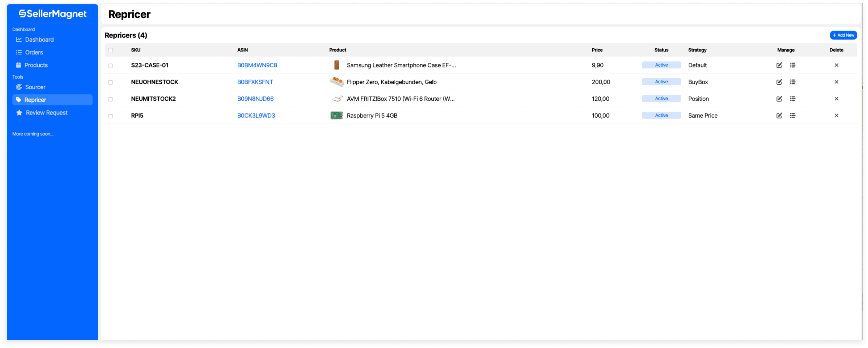Click the NEUMITSTOCK2 SKU text

153,99
